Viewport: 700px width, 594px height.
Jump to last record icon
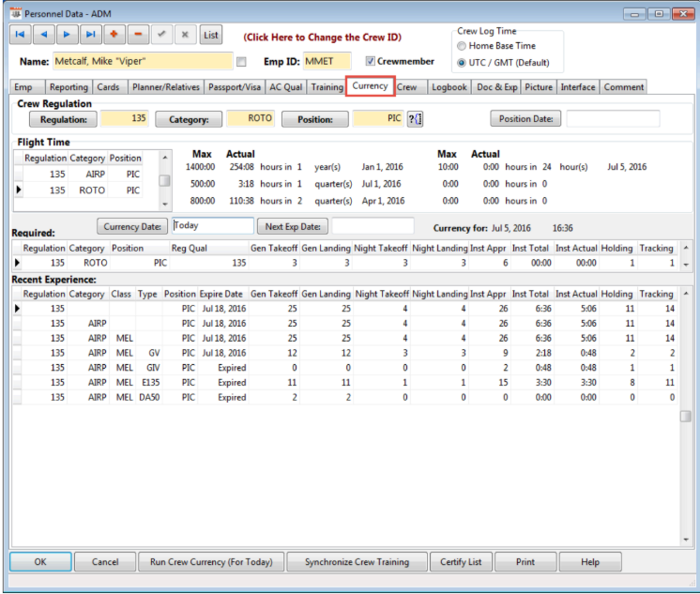click(x=91, y=35)
